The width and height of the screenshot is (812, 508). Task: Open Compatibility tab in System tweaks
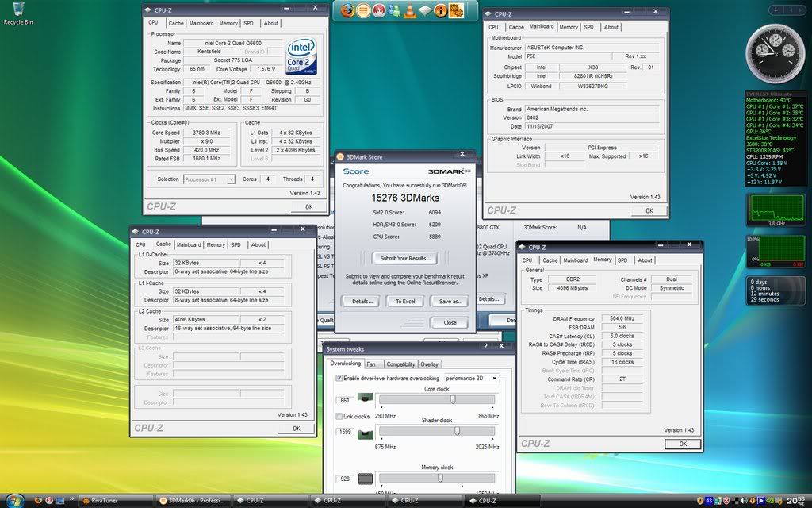coord(400,364)
